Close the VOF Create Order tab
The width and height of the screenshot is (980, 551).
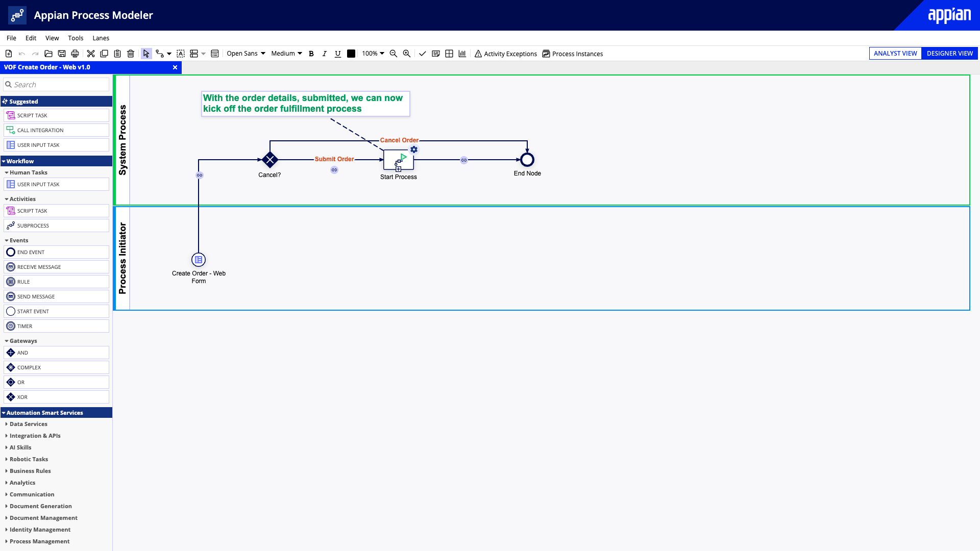tap(175, 67)
